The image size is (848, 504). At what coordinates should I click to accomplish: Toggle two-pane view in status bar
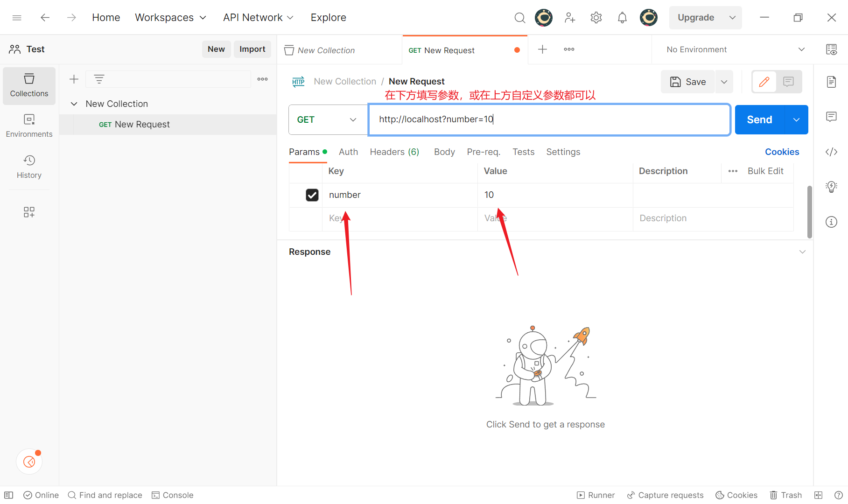(818, 495)
